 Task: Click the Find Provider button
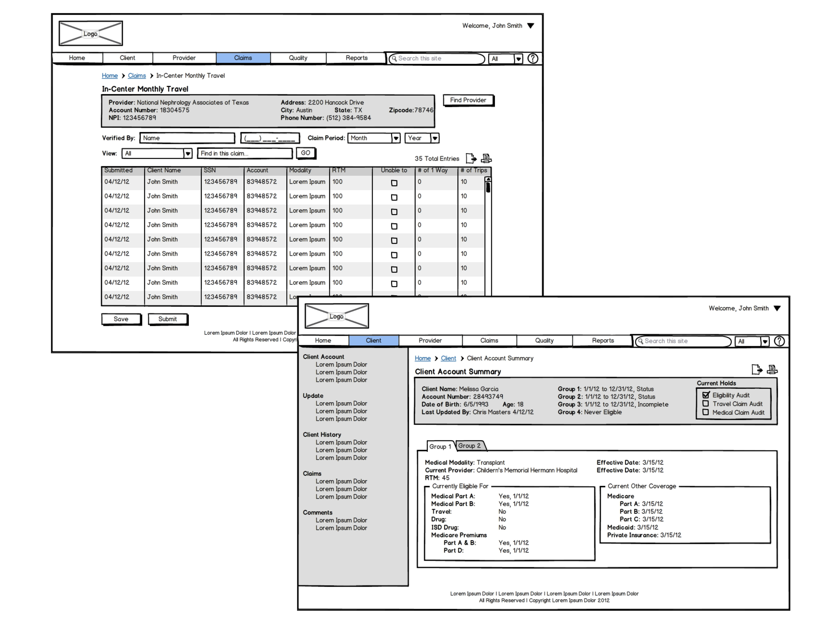[468, 100]
